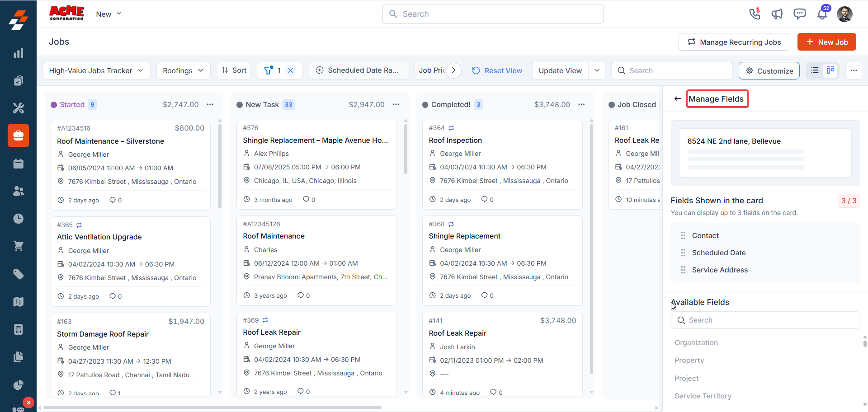Open the user profile avatar
Image resolution: width=868 pixels, height=412 pixels.
click(844, 14)
